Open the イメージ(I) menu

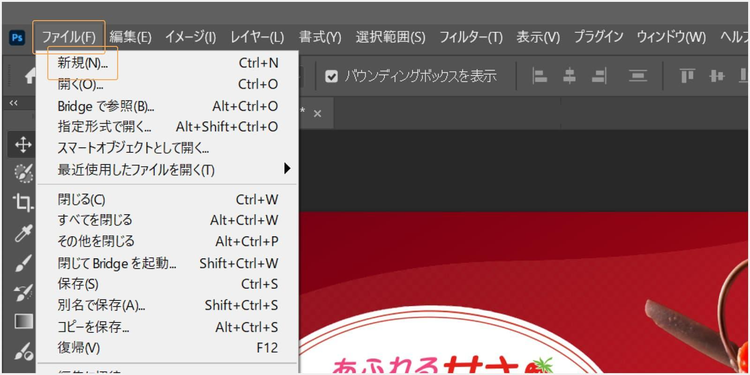click(x=190, y=37)
